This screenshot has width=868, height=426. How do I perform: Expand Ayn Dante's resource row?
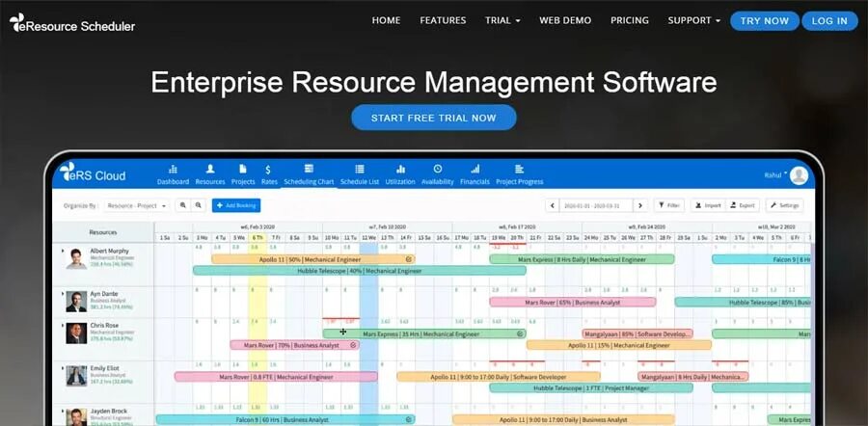[62, 294]
